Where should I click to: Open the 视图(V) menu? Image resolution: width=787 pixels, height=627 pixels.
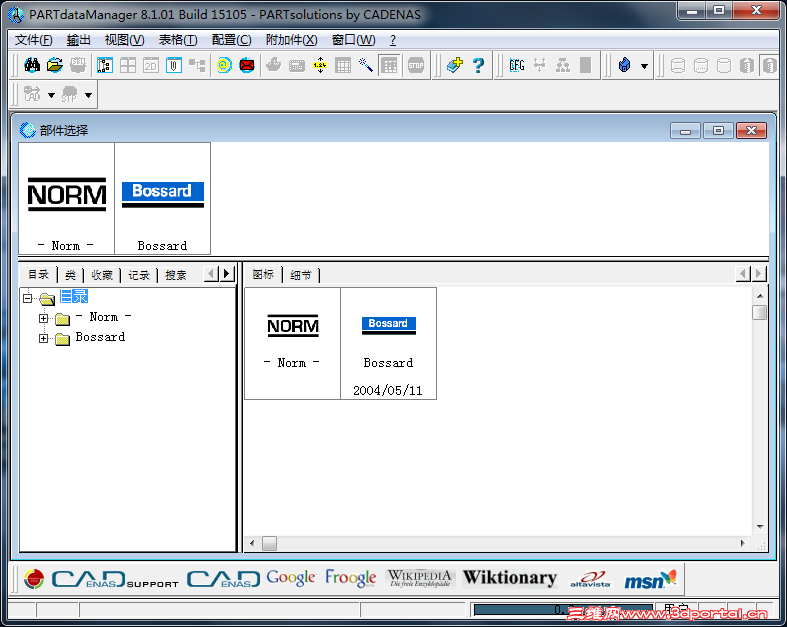124,40
